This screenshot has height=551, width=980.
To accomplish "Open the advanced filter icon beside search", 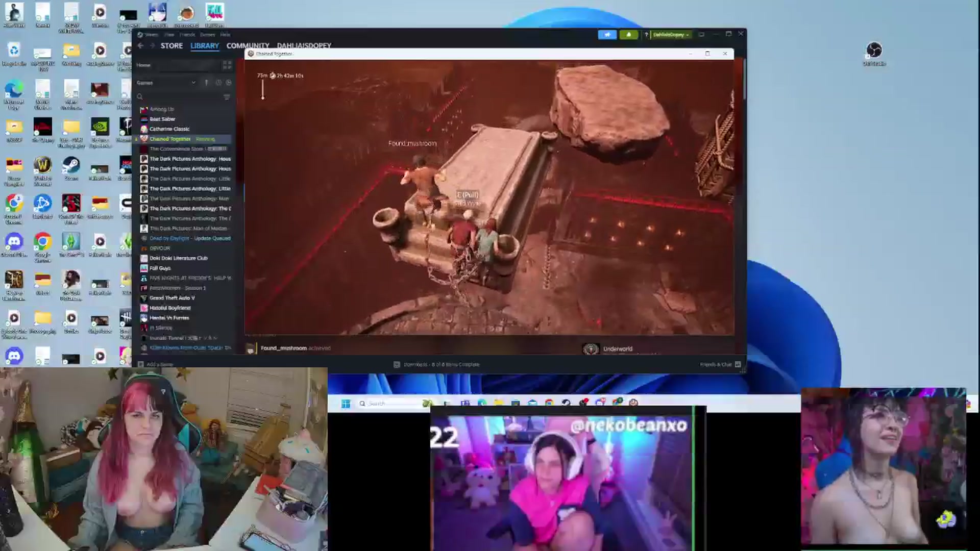I will pyautogui.click(x=227, y=97).
